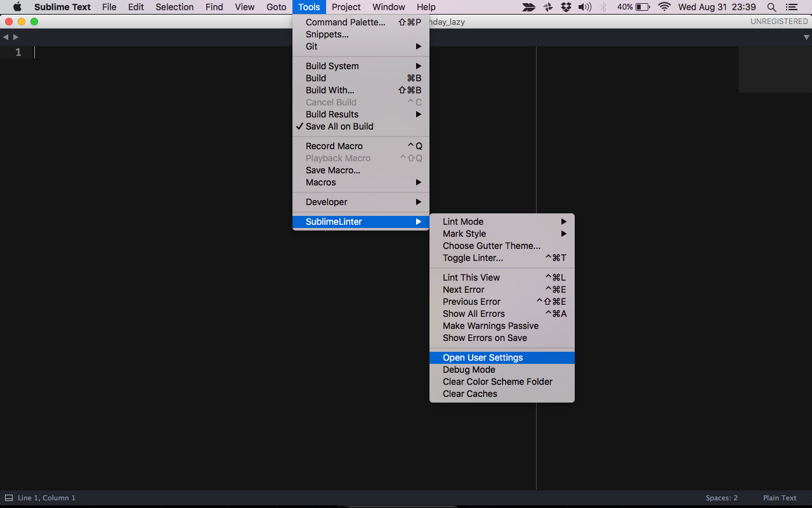Open User Settings for SublimeLinter
The height and width of the screenshot is (508, 812).
(502, 358)
